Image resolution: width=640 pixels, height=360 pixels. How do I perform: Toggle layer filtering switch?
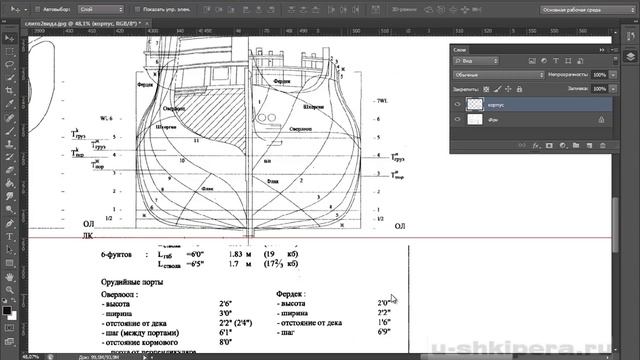tap(615, 61)
